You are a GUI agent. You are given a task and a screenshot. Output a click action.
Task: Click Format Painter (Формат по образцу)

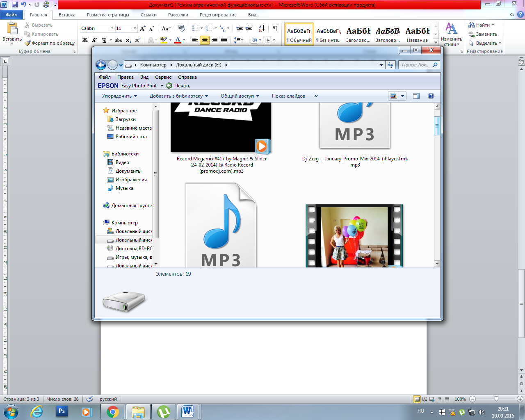tap(50, 43)
